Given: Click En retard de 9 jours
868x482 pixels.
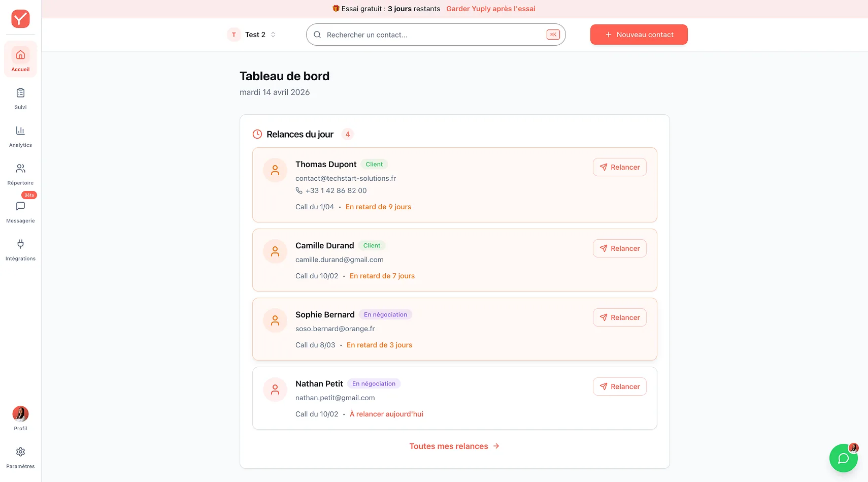Looking at the screenshot, I should 378,207.
